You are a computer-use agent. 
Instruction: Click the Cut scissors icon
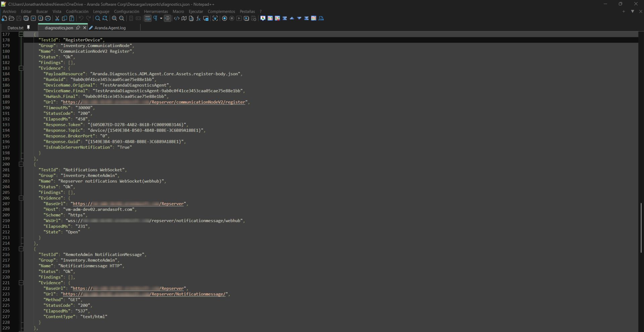[x=57, y=18]
